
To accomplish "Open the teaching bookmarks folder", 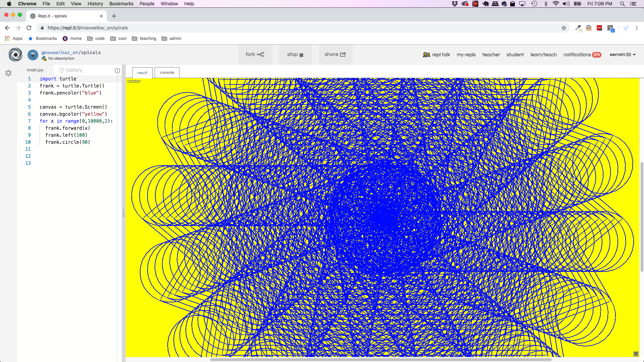I will (x=144, y=39).
